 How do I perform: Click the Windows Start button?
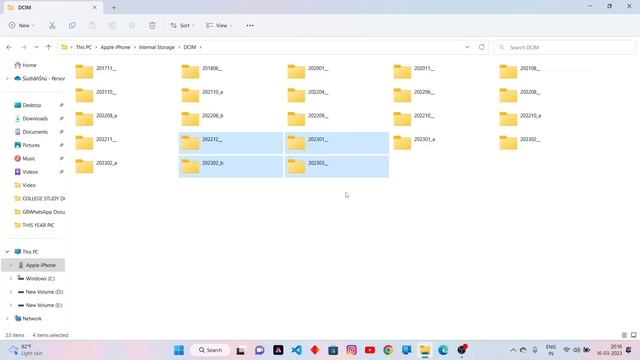[179, 350]
